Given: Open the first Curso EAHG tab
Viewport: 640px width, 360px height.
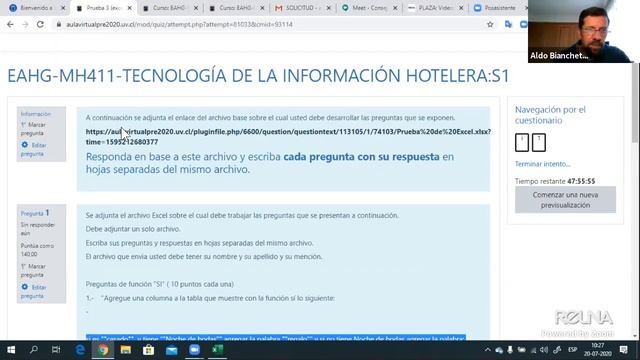Looking at the screenshot, I should [169, 8].
